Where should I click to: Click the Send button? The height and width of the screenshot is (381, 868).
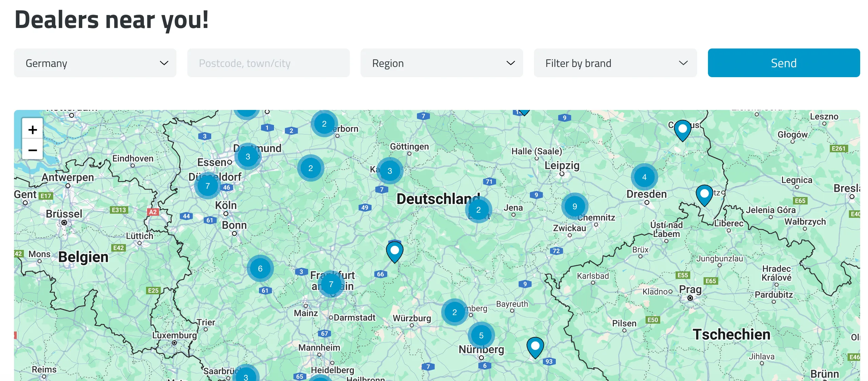click(783, 63)
